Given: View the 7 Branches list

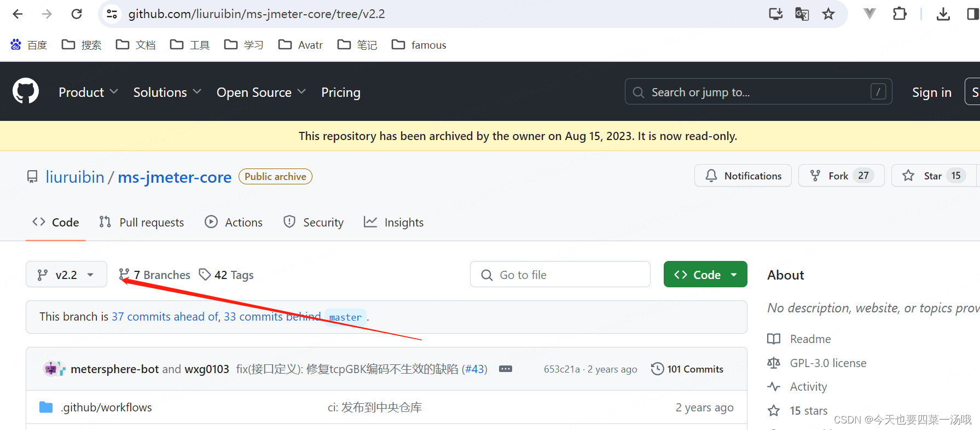Looking at the screenshot, I should pyautogui.click(x=155, y=275).
